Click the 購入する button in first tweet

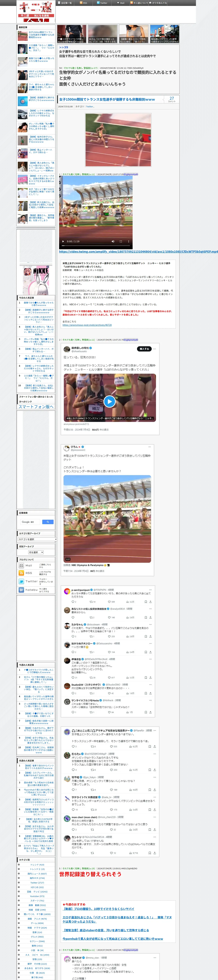pyautogui.click(x=144, y=349)
